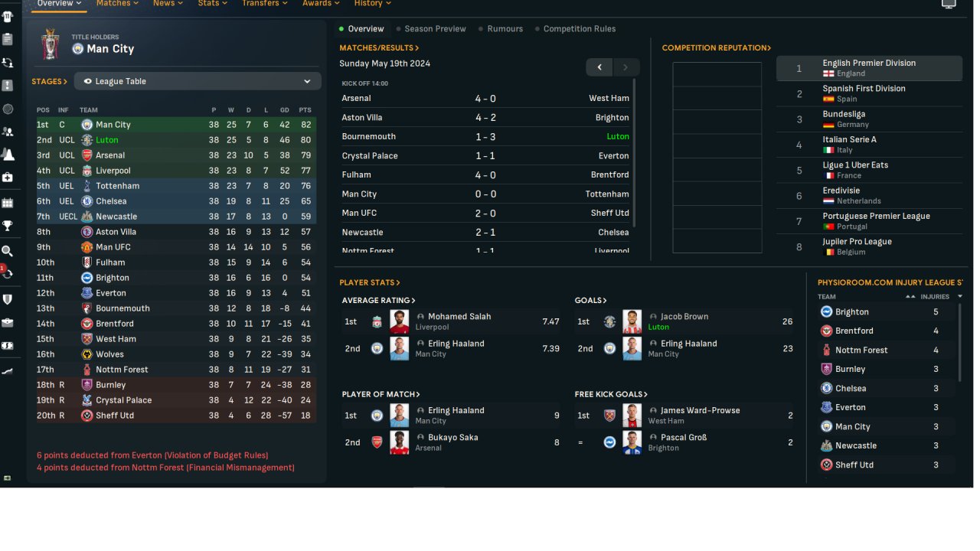This screenshot has height=551, width=980.
Task: Click the Stages link
Action: tap(50, 81)
